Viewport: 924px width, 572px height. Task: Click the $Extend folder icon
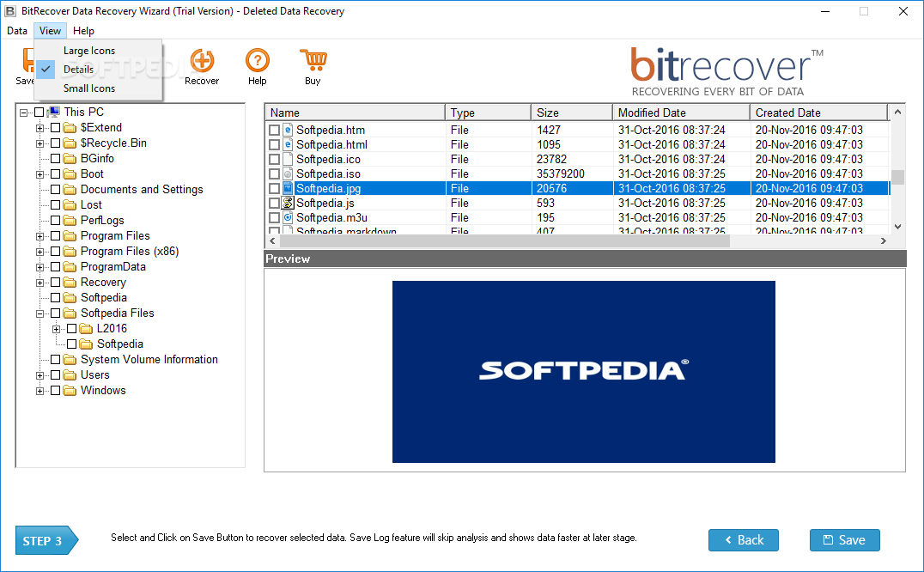tap(70, 128)
